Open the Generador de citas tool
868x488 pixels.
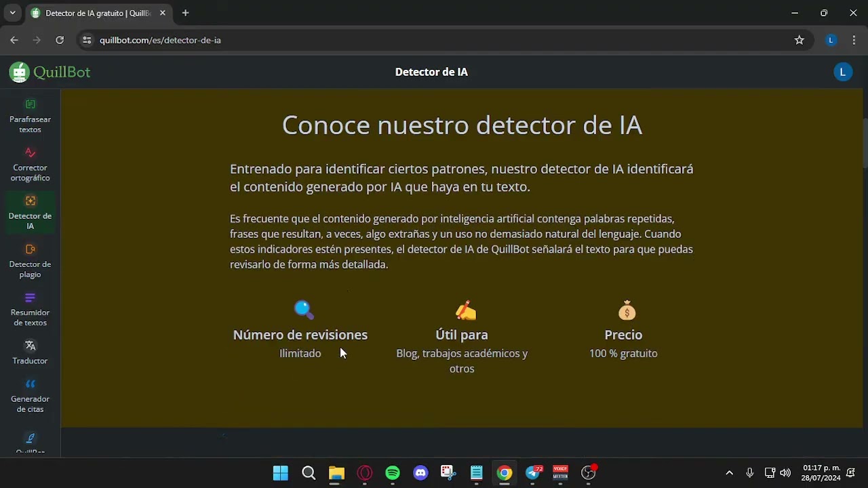click(x=30, y=395)
